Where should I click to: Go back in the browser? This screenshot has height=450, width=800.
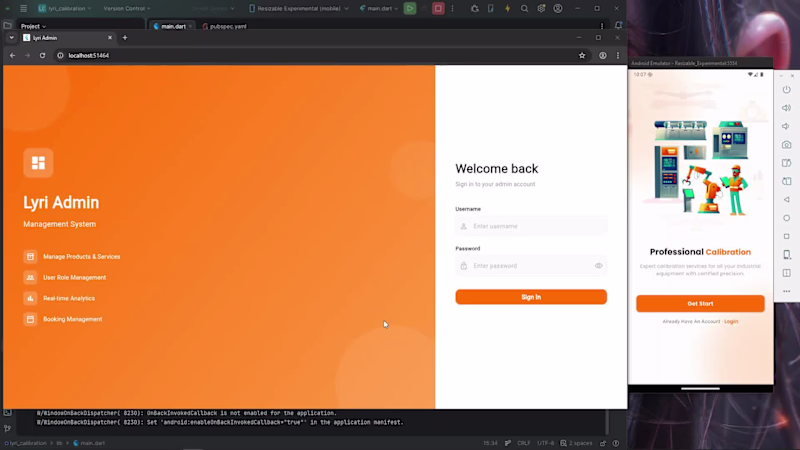(12, 55)
